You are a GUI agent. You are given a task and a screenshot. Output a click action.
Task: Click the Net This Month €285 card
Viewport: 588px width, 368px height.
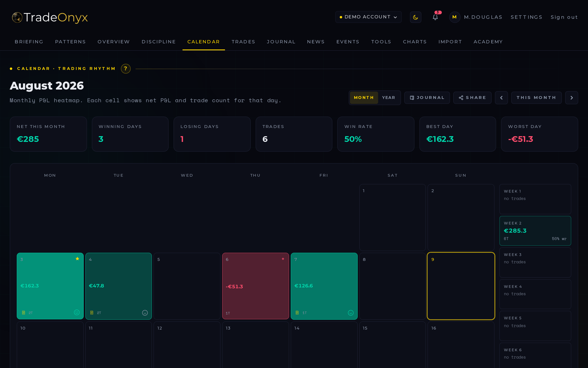[48, 134]
